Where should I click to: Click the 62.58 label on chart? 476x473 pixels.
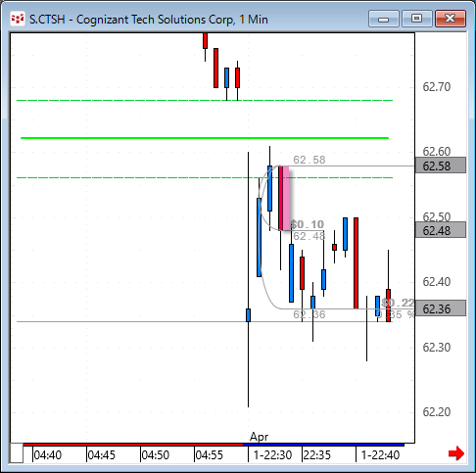pos(309,160)
